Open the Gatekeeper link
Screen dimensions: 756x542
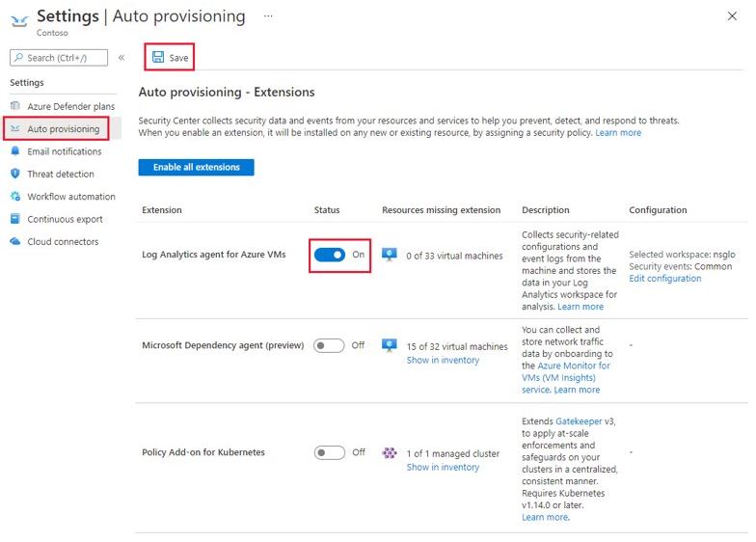579,420
